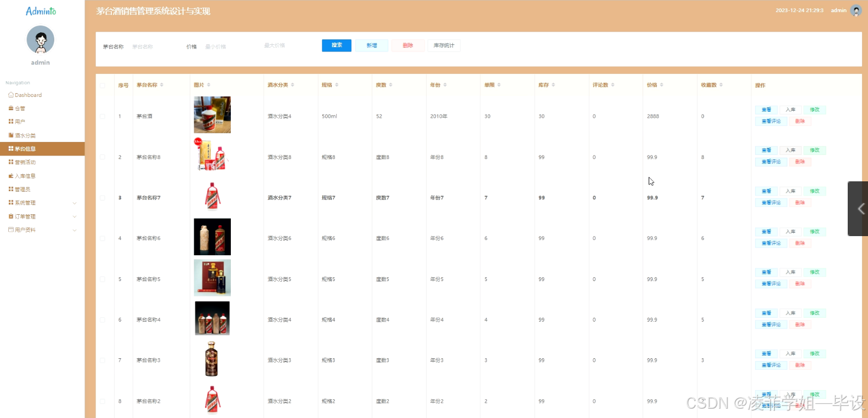
Task: Check the checkbox for row 茅台名称4
Action: click(103, 320)
